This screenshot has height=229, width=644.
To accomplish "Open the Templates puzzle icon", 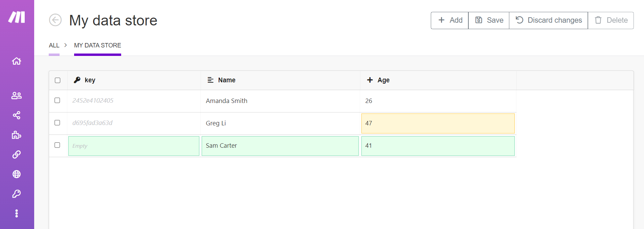I will point(17,135).
